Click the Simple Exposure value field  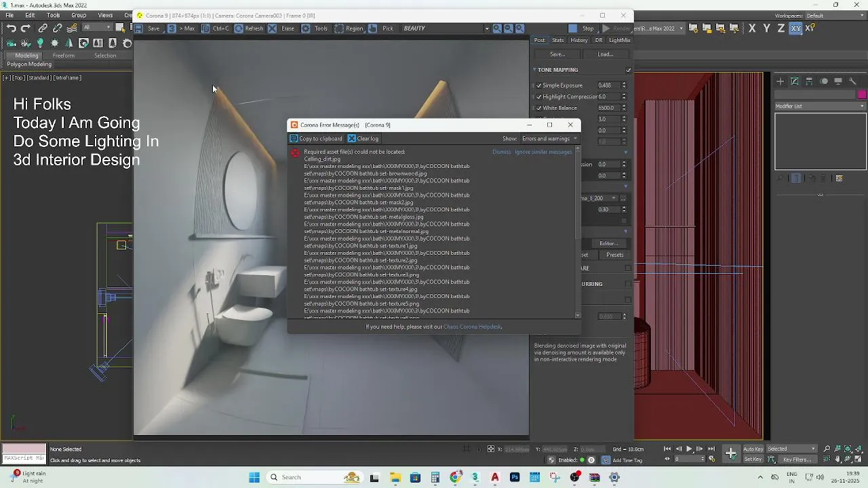click(x=608, y=85)
